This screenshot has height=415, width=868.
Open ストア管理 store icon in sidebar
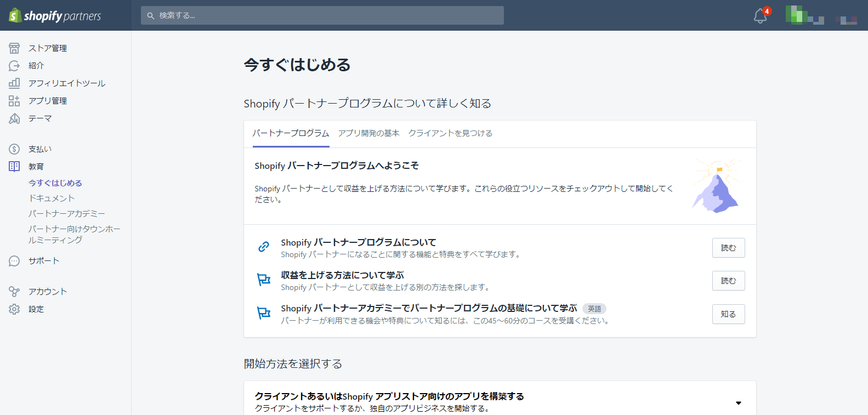click(14, 48)
